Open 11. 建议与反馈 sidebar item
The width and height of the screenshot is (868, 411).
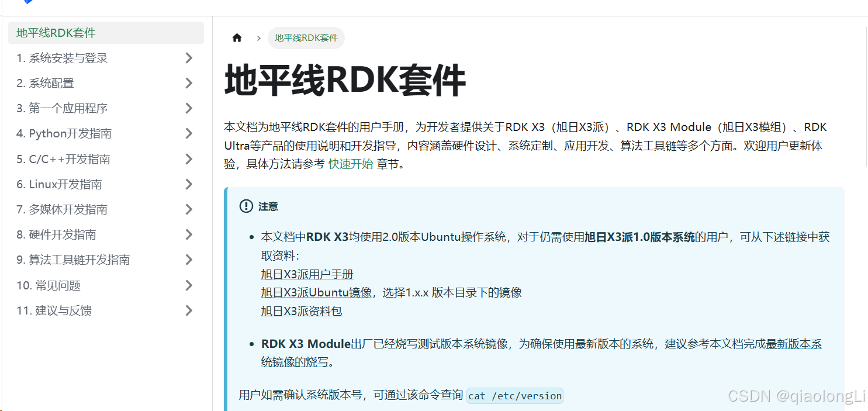coord(54,310)
